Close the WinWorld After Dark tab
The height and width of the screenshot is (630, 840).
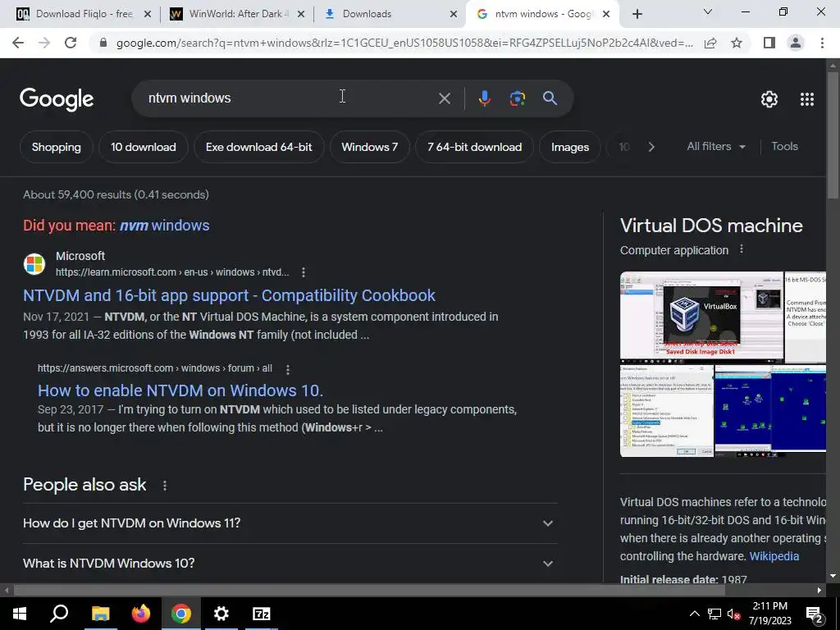point(300,14)
